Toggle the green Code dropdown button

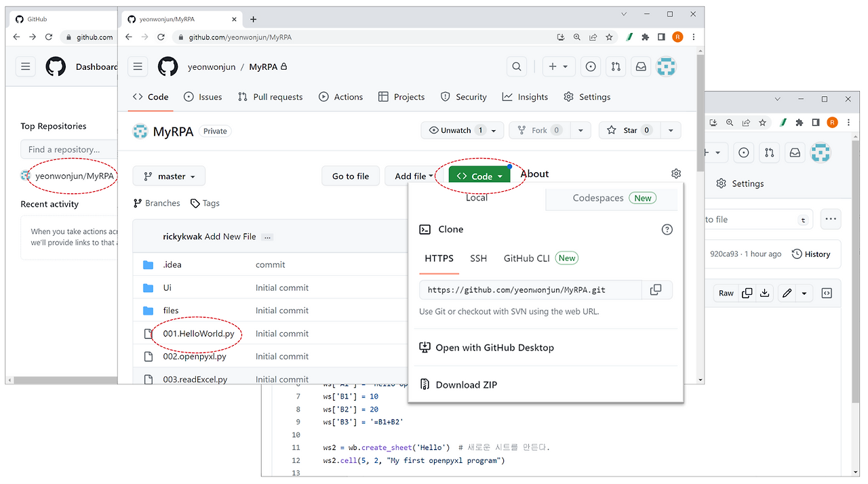(479, 176)
